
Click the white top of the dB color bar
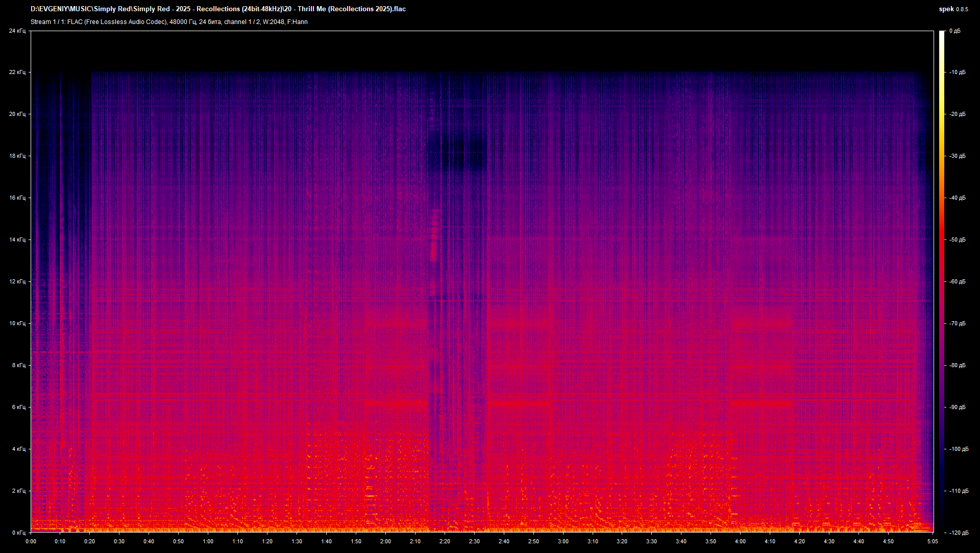point(942,34)
